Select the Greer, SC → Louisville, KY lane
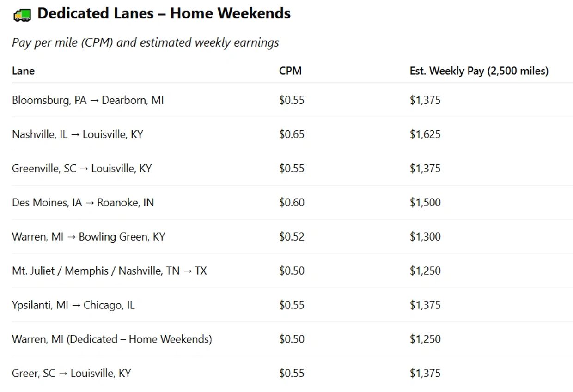Screen dimensions: 573x392 [x=72, y=374]
